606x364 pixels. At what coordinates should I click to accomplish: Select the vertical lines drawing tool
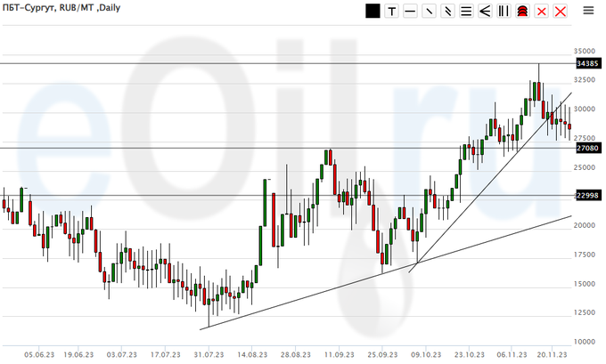point(504,12)
